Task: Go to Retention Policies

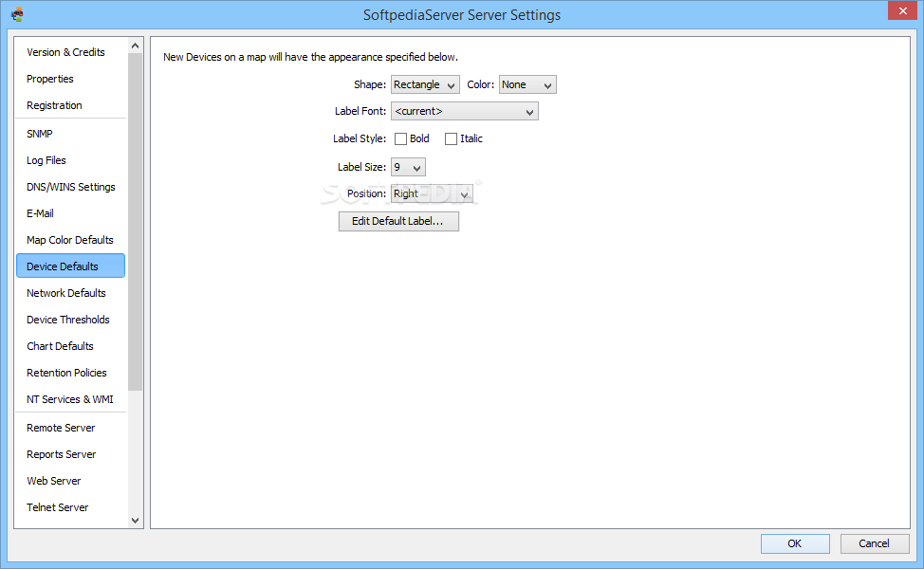Action: 71,373
